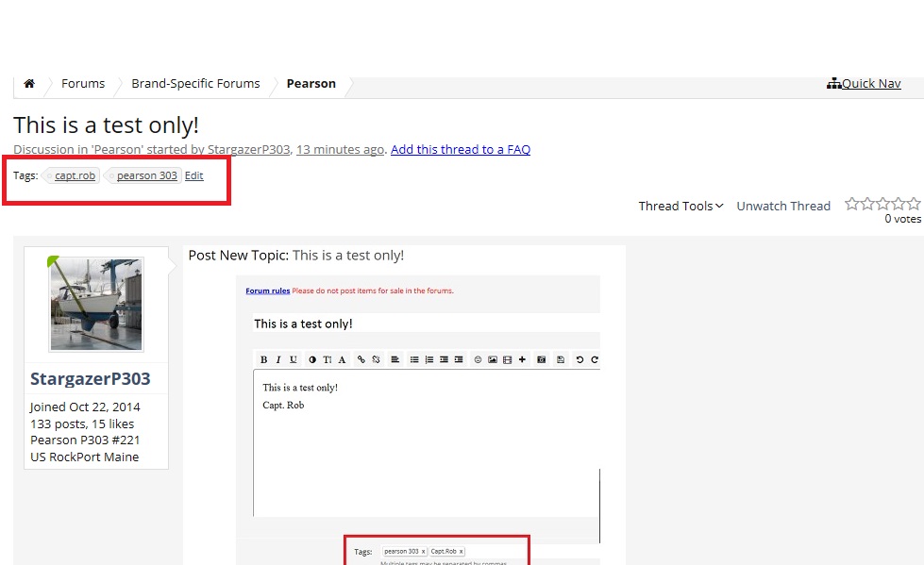Click the insert image icon
Screen dimensions: 924x565
coord(493,359)
